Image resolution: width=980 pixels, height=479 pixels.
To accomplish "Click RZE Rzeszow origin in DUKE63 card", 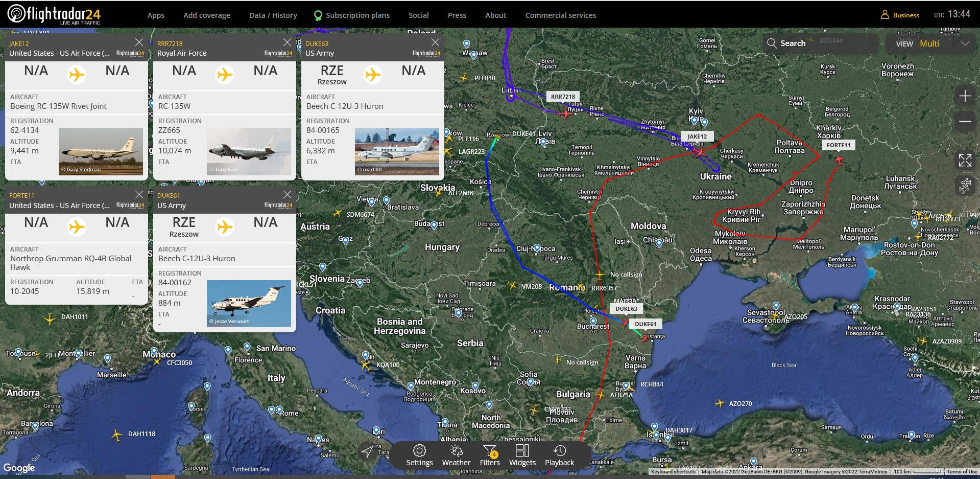I will point(332,75).
